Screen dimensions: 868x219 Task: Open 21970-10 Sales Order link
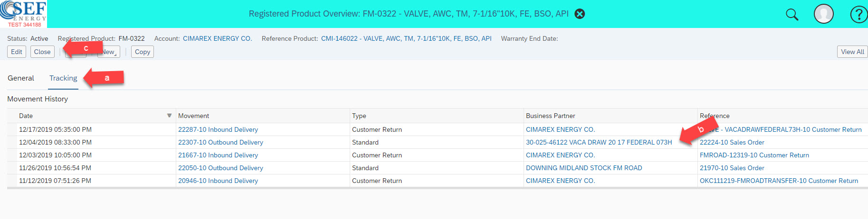pos(732,168)
